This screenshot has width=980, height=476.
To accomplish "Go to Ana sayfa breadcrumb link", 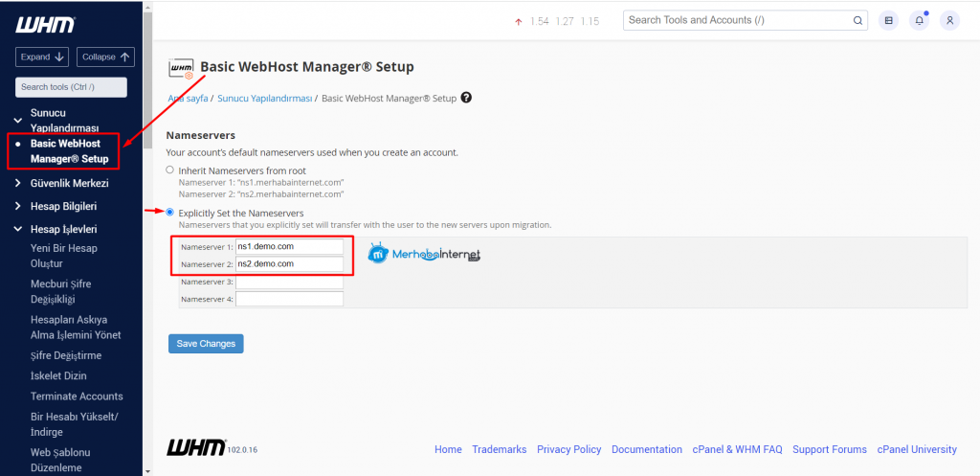I will pyautogui.click(x=189, y=99).
